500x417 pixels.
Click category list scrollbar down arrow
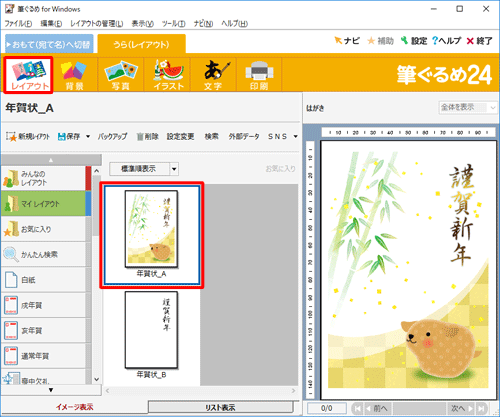point(97,379)
